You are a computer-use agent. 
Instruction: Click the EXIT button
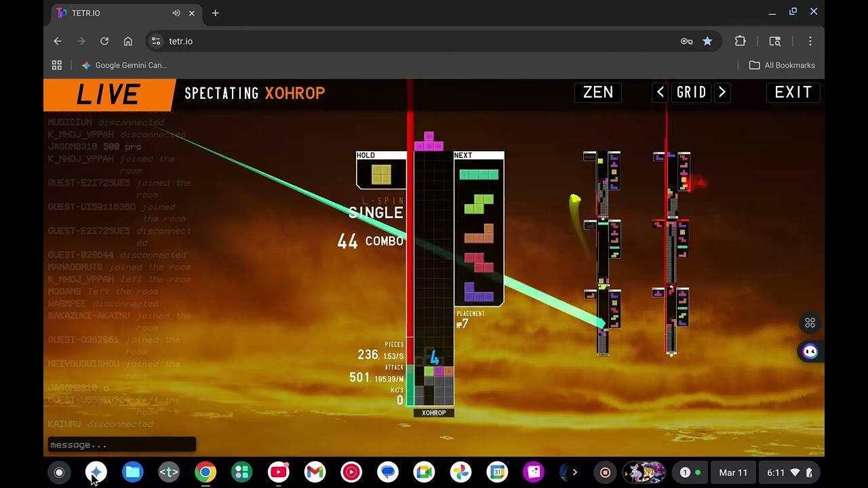pyautogui.click(x=793, y=92)
